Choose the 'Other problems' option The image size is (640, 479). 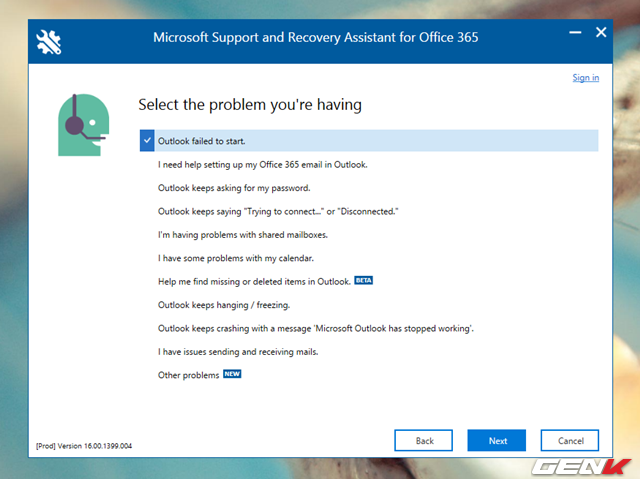click(x=189, y=375)
